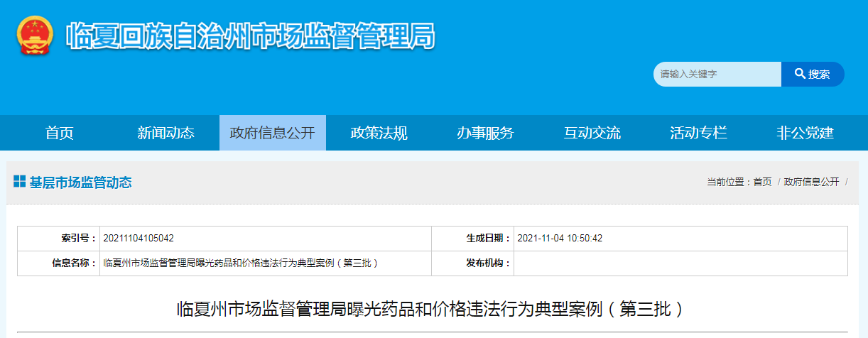The image size is (868, 338).
Task: Open the 办事服务 navigation tab
Action: point(486,133)
